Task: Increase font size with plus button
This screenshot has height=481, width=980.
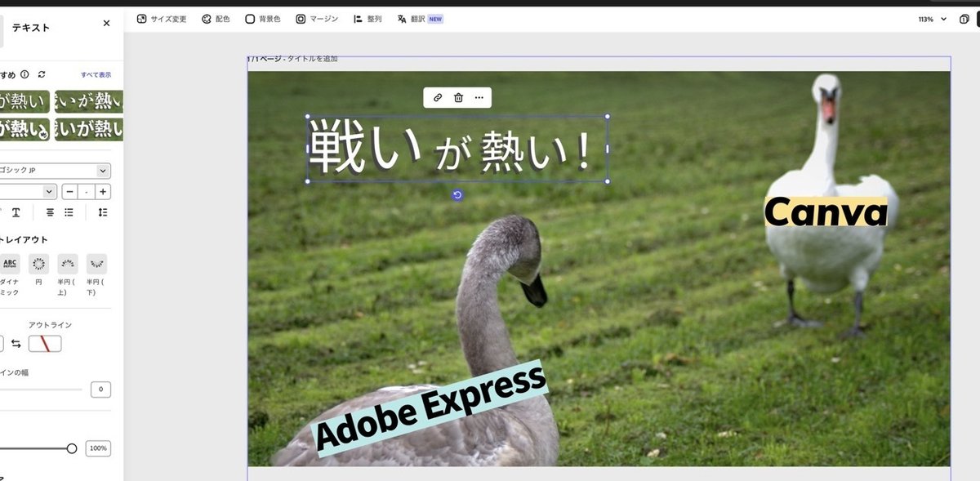Action: coord(103,192)
